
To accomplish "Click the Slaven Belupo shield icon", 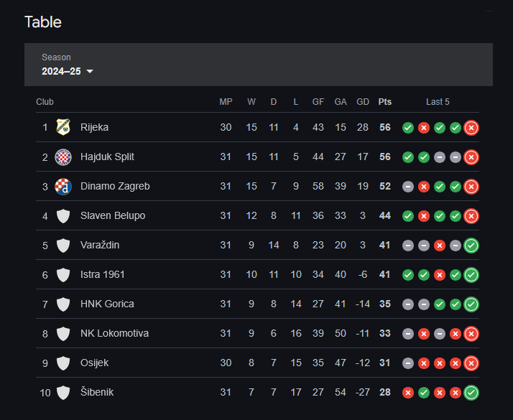I will coord(63,215).
